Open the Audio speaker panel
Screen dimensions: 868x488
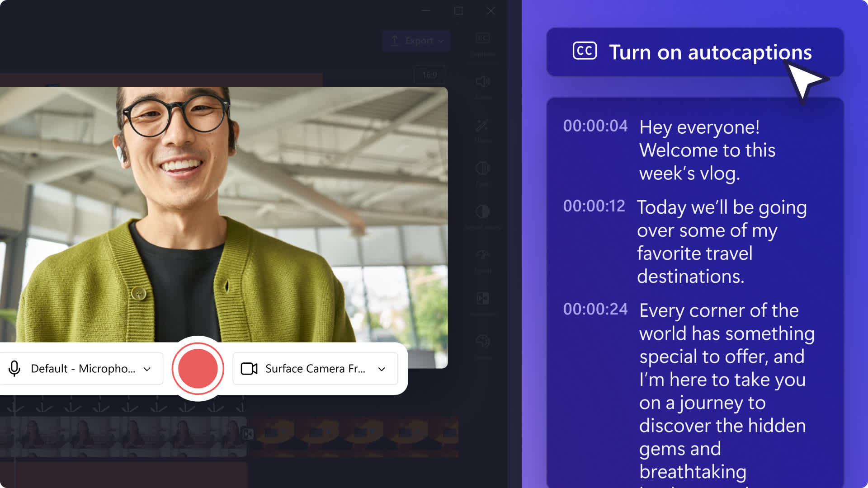coord(482,82)
